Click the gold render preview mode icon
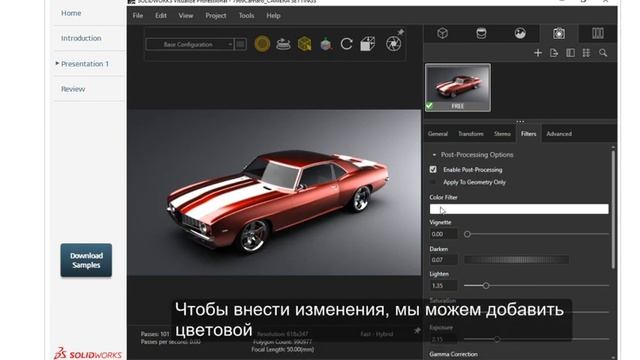Screen dimensions: 640x360 pyautogui.click(x=262, y=44)
